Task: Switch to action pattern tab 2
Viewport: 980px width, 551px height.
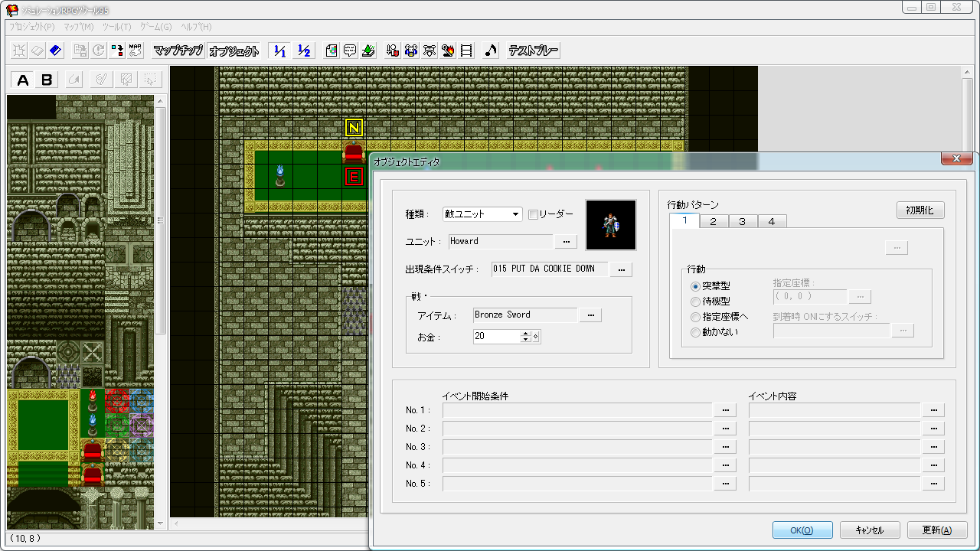Action: [x=713, y=221]
